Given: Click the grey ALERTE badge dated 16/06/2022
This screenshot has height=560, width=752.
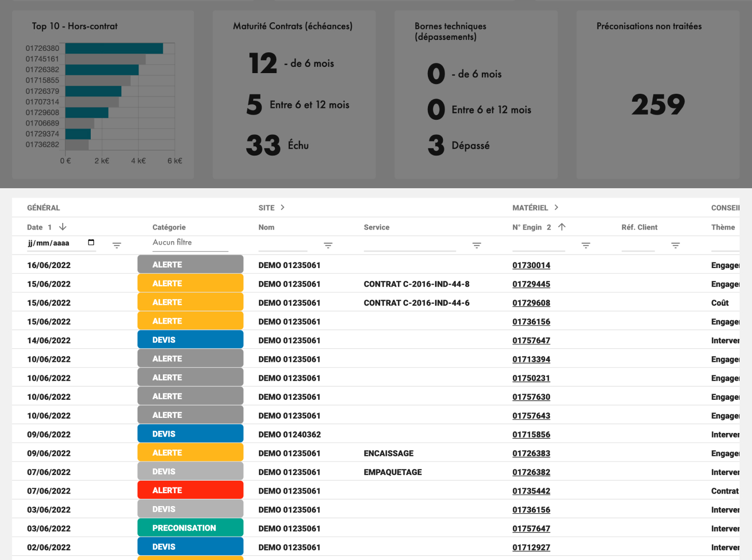Looking at the screenshot, I should tap(190, 264).
